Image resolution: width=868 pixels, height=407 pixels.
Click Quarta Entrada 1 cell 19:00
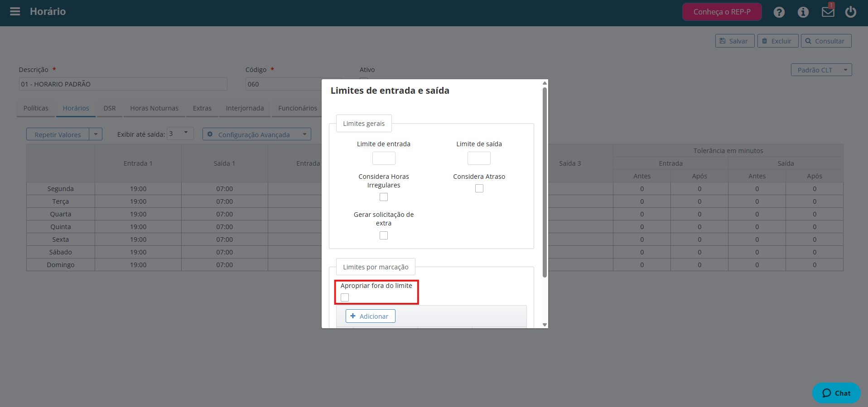[x=138, y=214]
